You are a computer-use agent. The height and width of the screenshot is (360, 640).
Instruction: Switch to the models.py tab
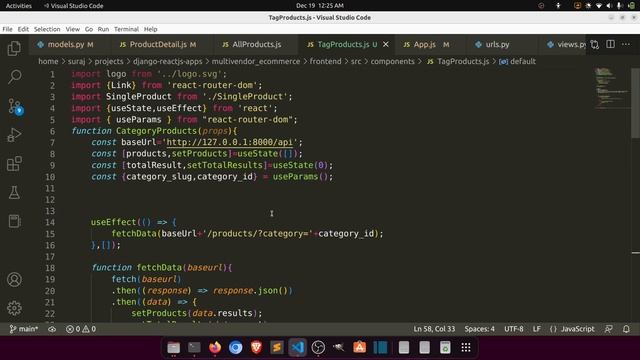coord(65,44)
